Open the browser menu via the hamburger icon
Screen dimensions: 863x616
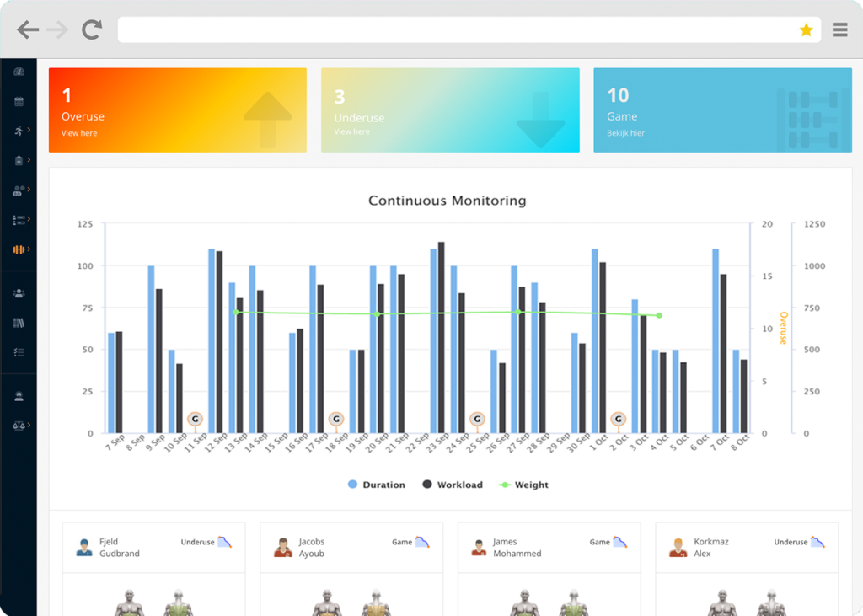pyautogui.click(x=839, y=29)
